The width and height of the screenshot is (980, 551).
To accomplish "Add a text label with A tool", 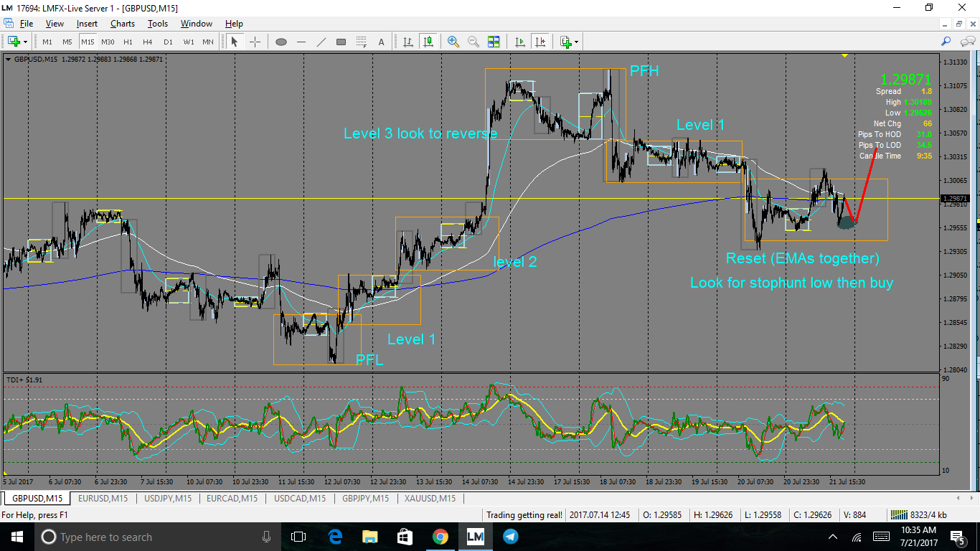I will [x=381, y=42].
